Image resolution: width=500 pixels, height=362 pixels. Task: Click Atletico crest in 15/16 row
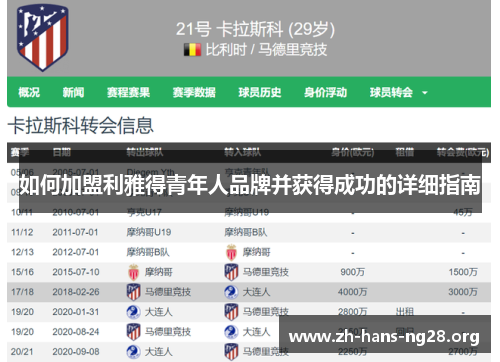[x=231, y=272]
